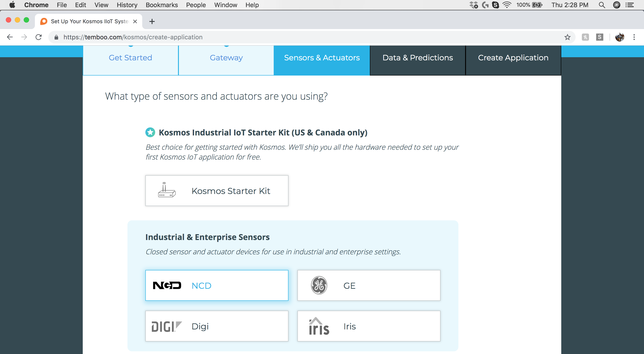Open a new tab with the plus icon

pos(152,21)
